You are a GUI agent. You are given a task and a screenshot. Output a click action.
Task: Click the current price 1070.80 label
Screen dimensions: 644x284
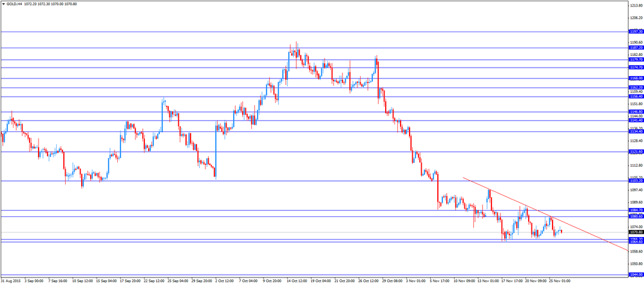coord(636,232)
